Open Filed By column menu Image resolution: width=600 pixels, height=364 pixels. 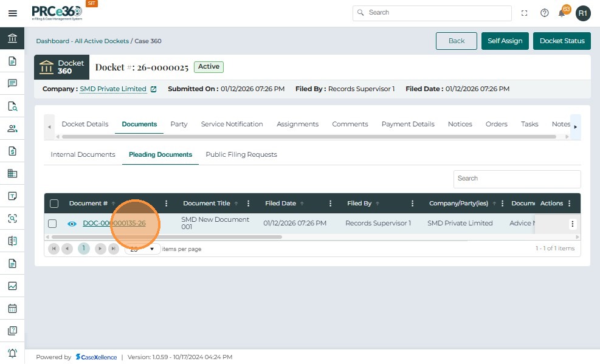(x=412, y=204)
